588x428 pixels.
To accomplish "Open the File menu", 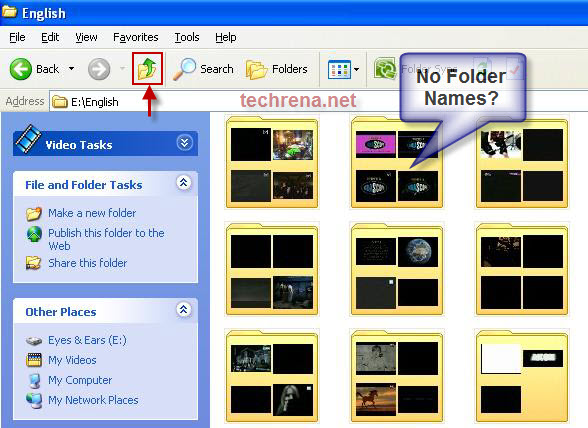I will 17,37.
